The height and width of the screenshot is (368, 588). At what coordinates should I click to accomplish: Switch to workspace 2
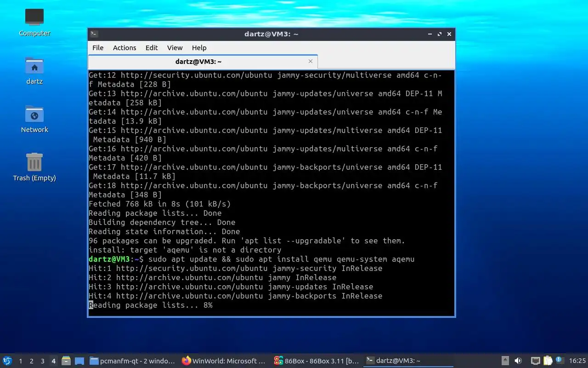click(32, 361)
